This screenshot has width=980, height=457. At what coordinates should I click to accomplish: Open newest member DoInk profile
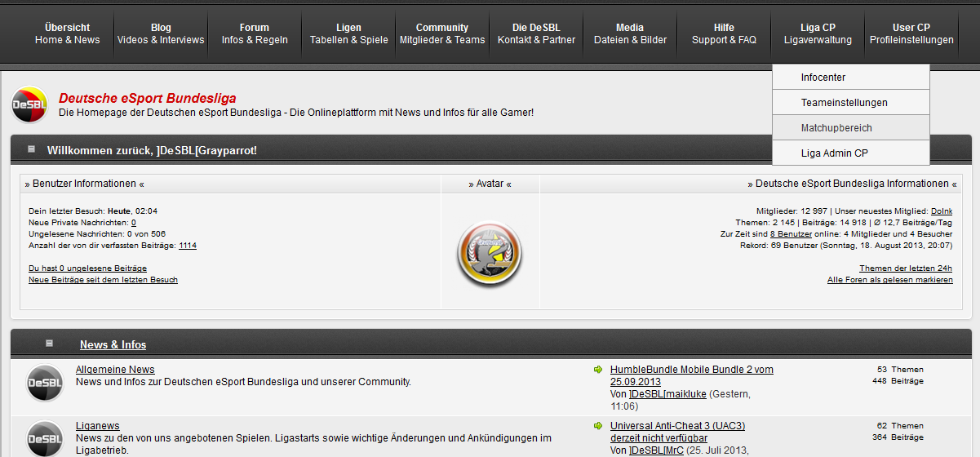[942, 211]
